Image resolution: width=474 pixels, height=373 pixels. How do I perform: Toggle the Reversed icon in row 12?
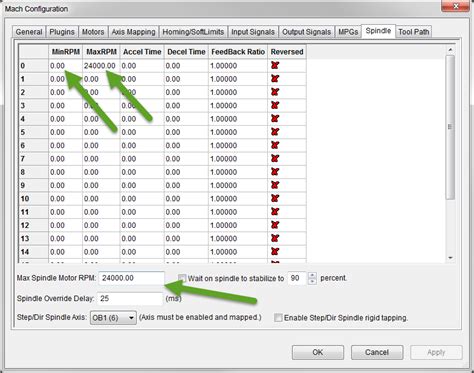coord(275,225)
